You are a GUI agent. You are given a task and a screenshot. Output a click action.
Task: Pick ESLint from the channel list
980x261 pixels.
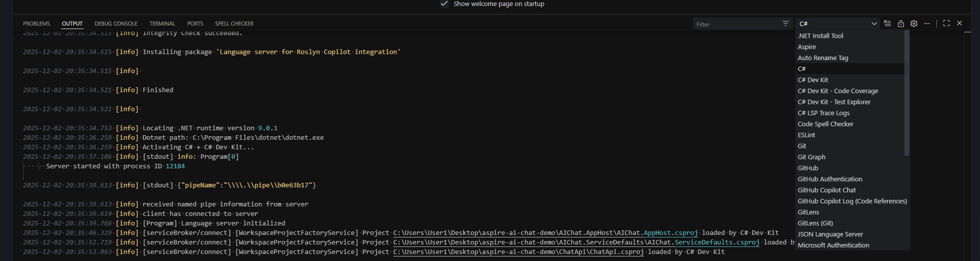(806, 135)
